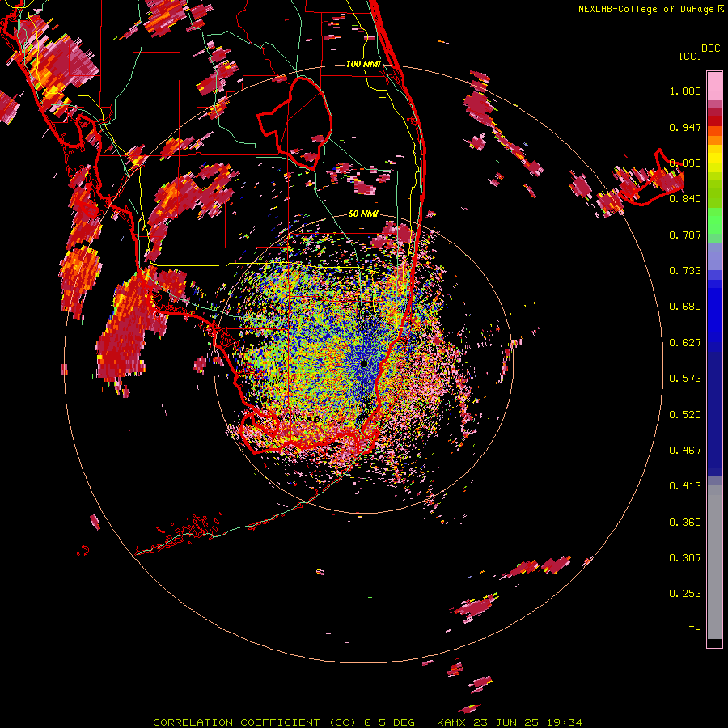Click the DCC product label
This screenshot has height=728, width=728.
pos(710,49)
